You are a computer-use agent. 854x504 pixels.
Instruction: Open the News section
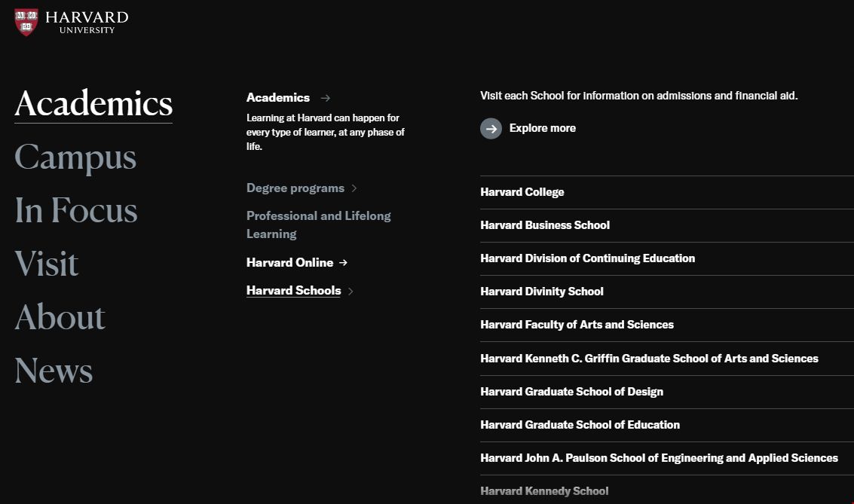pyautogui.click(x=54, y=371)
